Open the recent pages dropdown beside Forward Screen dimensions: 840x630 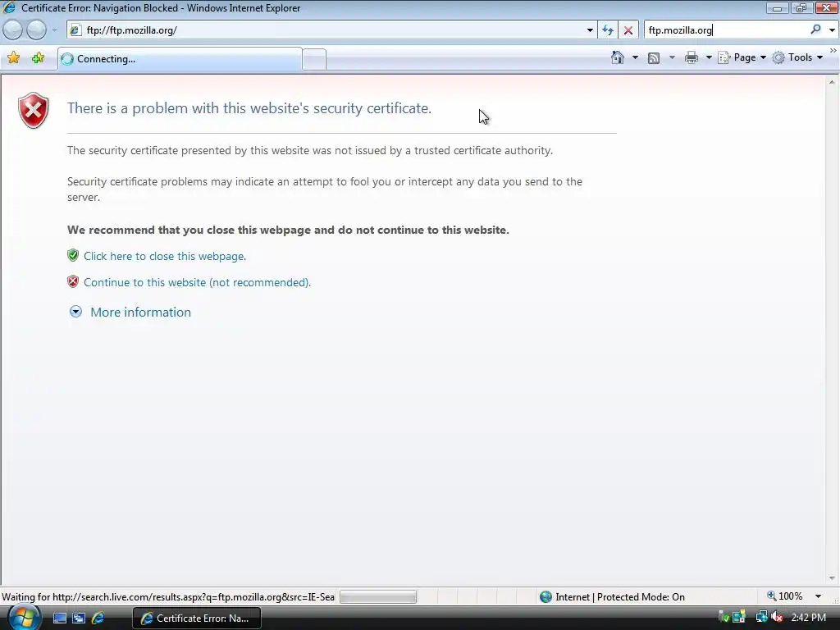(54, 30)
